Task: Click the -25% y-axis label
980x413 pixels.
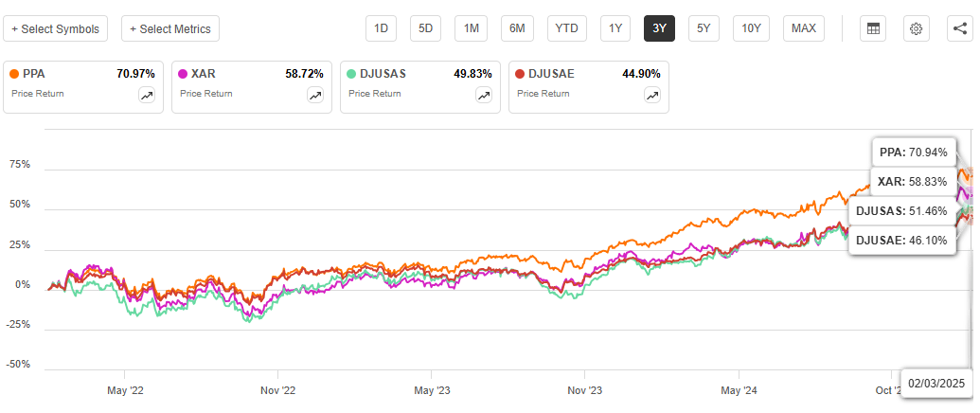Action: [17, 325]
